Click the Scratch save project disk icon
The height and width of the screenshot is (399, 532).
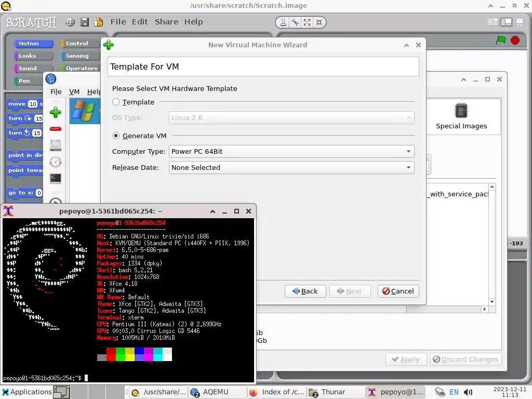[85, 22]
